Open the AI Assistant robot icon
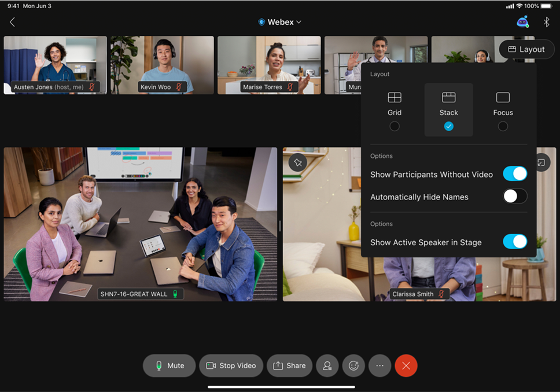The height and width of the screenshot is (392, 560). coord(522,22)
